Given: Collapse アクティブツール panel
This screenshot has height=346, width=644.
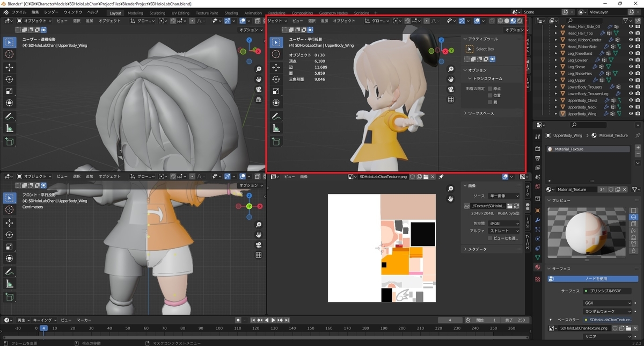Looking at the screenshot, I should (x=465, y=39).
